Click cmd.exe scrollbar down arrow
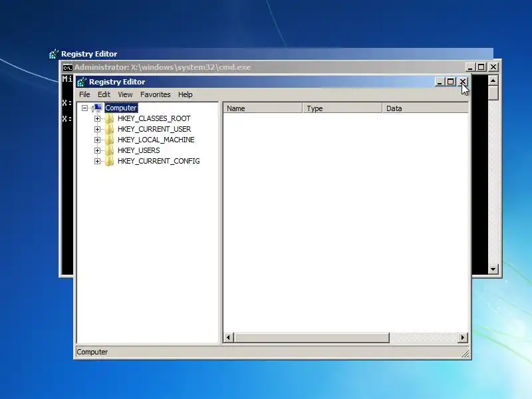The height and width of the screenshot is (399, 532). pyautogui.click(x=493, y=269)
